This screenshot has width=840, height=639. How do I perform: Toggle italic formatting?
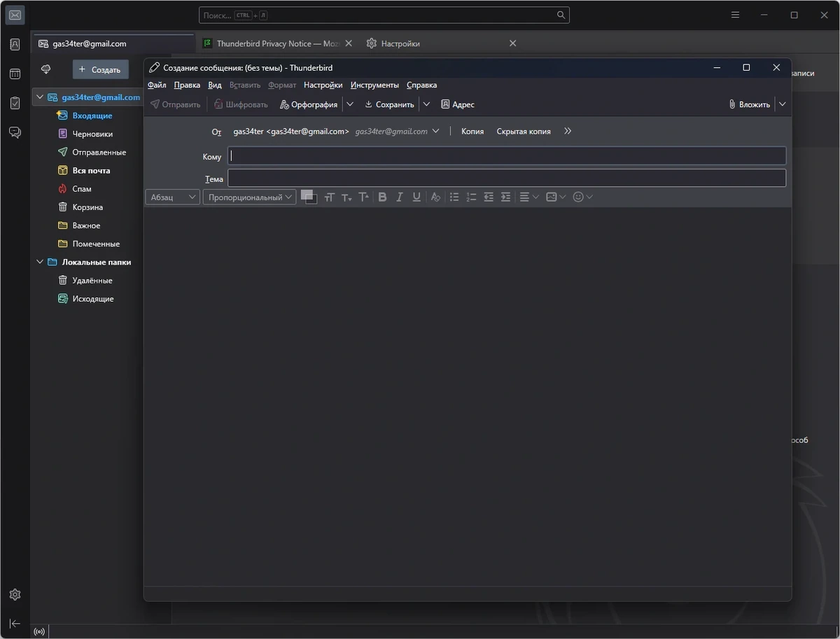click(399, 197)
